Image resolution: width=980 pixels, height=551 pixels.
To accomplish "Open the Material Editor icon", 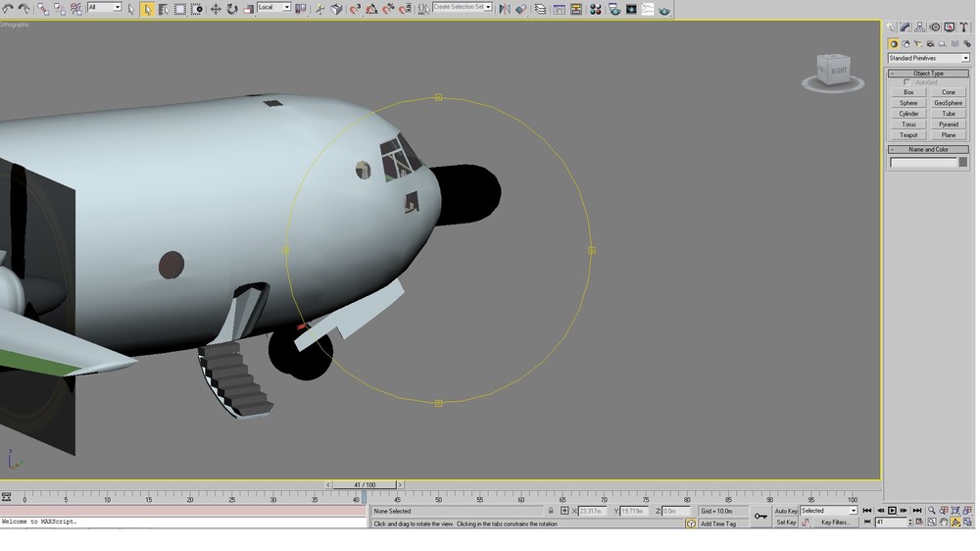I will tap(596, 10).
